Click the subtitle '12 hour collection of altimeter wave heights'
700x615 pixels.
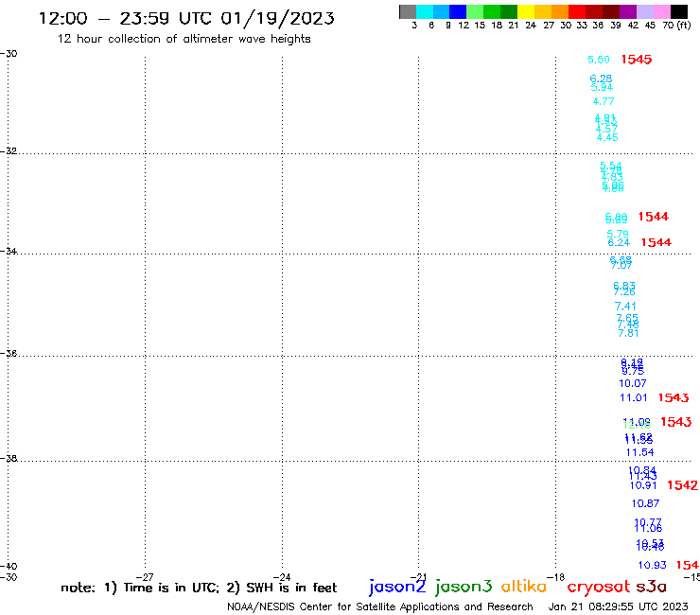184,39
